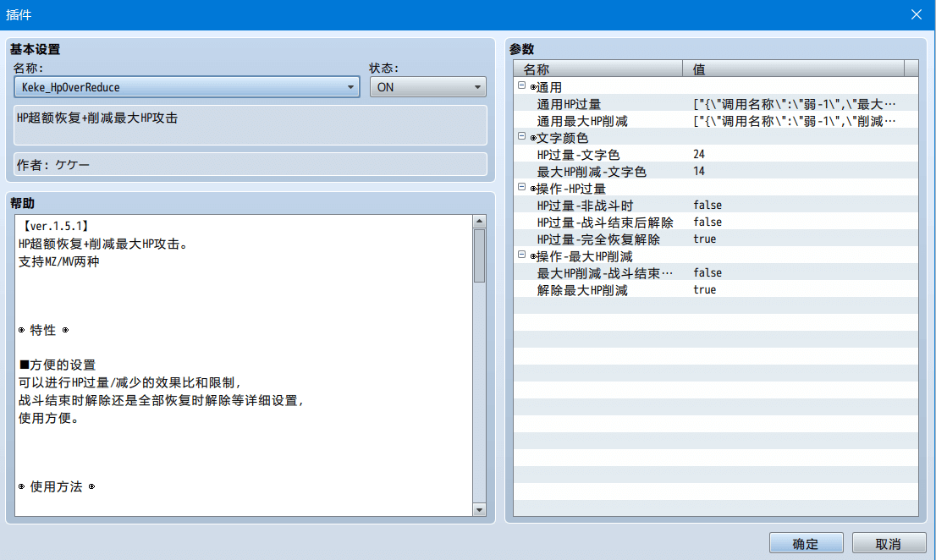The height and width of the screenshot is (560, 936).
Task: Click the author field 作者: ケケー
Action: (x=251, y=165)
